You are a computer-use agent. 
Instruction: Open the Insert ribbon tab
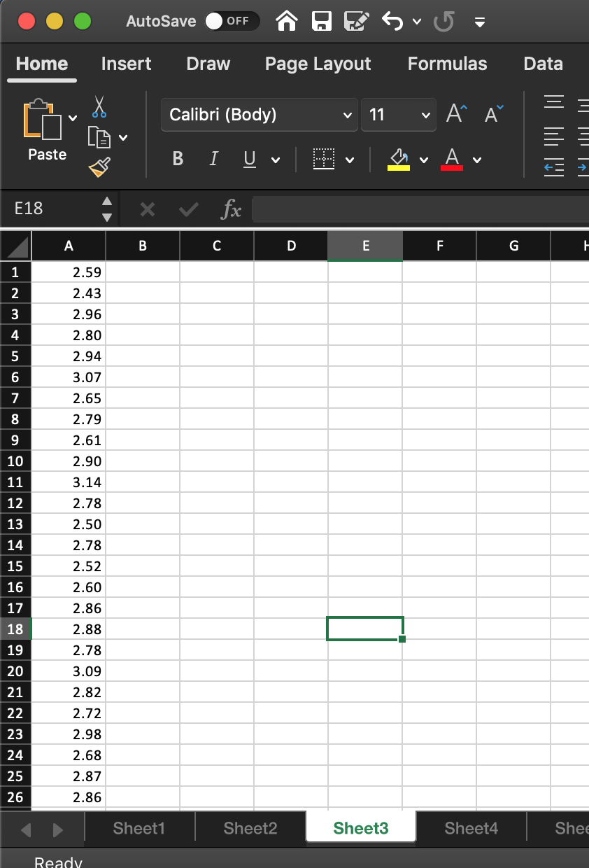point(126,64)
